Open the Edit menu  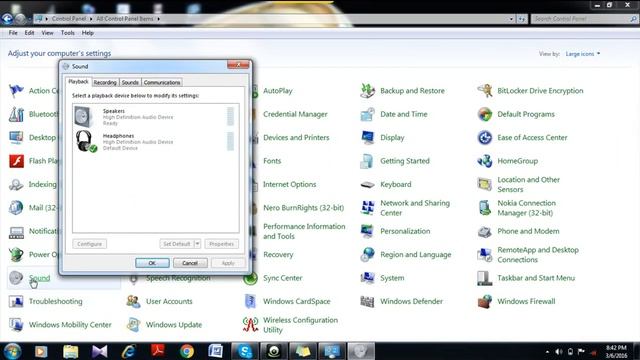(29, 33)
